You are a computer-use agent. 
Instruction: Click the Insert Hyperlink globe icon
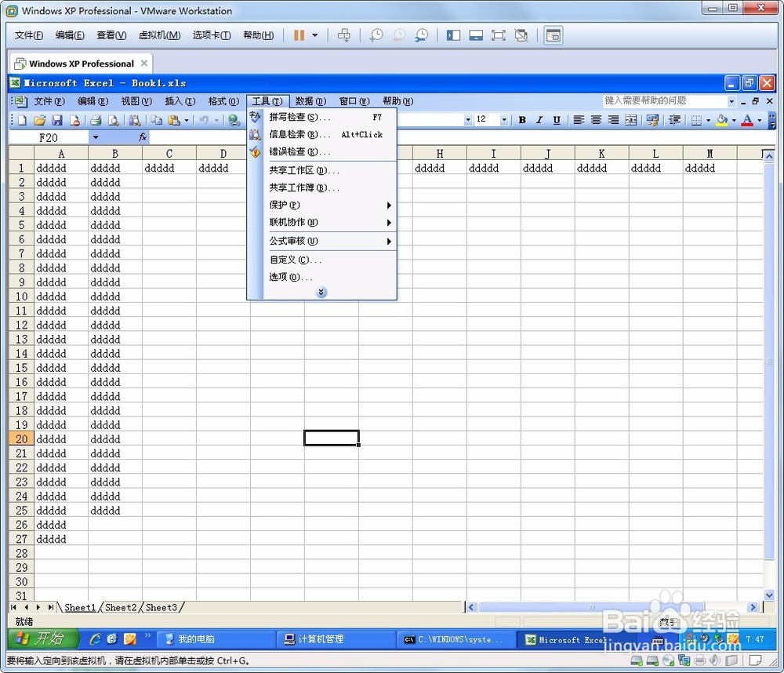click(234, 120)
